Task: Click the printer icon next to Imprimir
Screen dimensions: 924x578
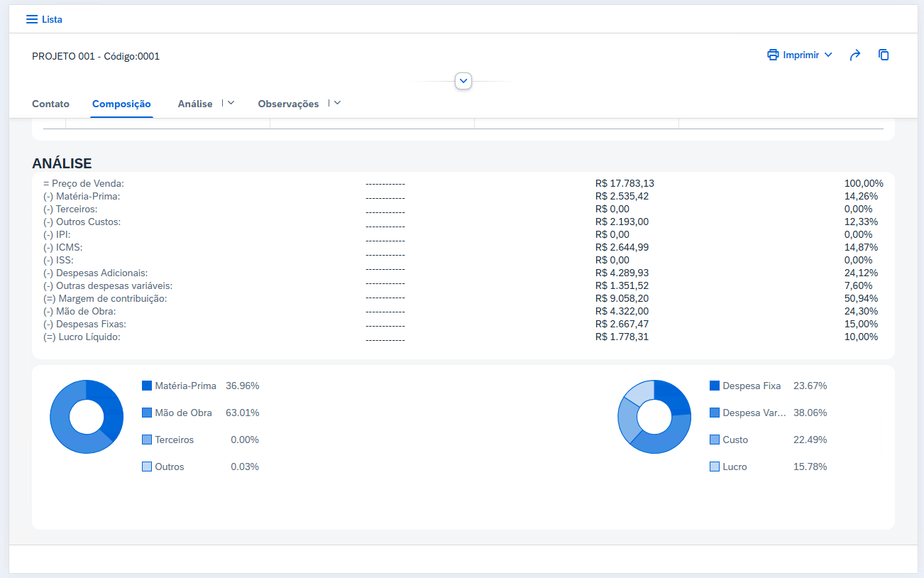Action: 773,55
